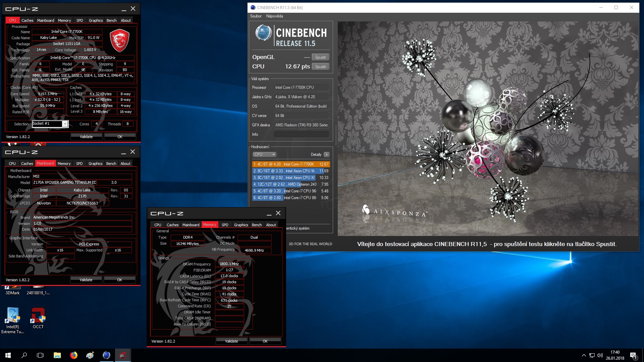The height and width of the screenshot is (362, 644).
Task: Run the OpenGL test with Spustit
Action: (x=320, y=57)
